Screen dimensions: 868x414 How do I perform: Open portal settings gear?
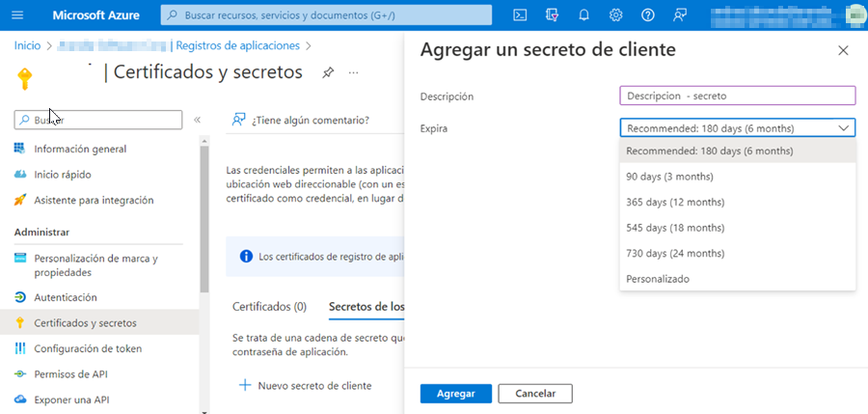(x=615, y=14)
